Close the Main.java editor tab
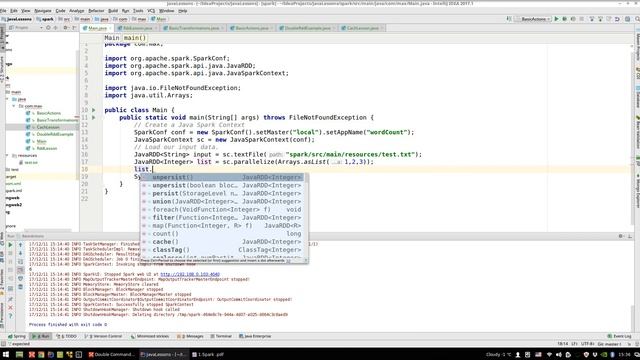Viewport: 640px width, 360px height. tap(110, 28)
